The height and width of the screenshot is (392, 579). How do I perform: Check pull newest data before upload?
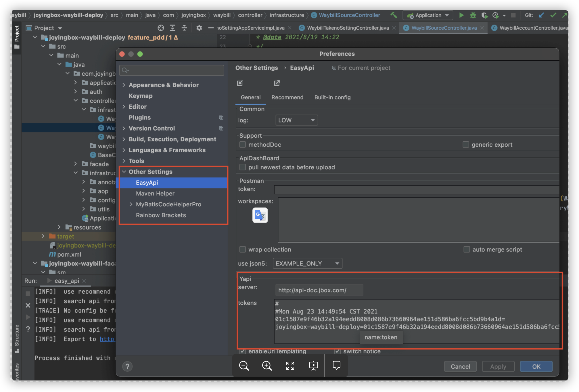tap(243, 167)
